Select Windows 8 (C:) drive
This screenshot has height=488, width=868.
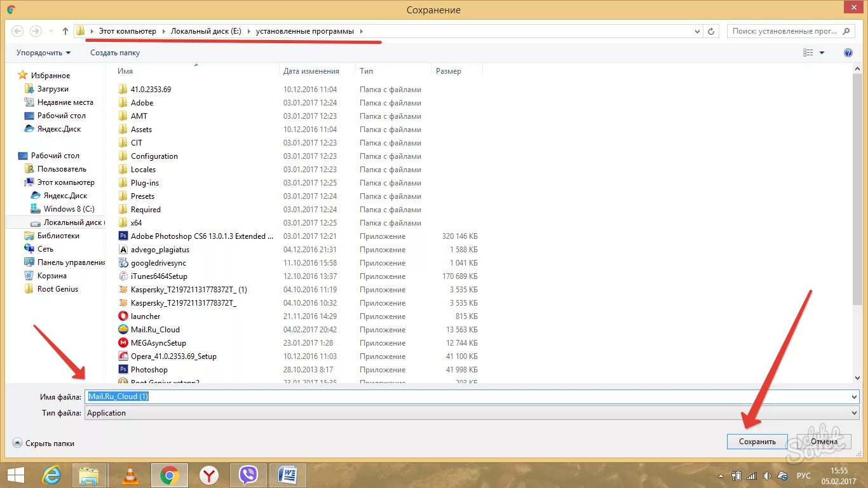(x=69, y=209)
